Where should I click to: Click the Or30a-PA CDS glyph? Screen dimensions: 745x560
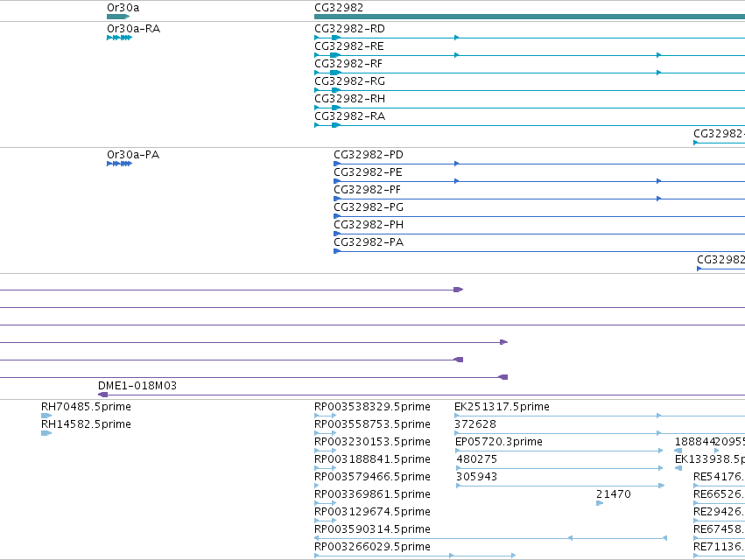click(x=119, y=164)
